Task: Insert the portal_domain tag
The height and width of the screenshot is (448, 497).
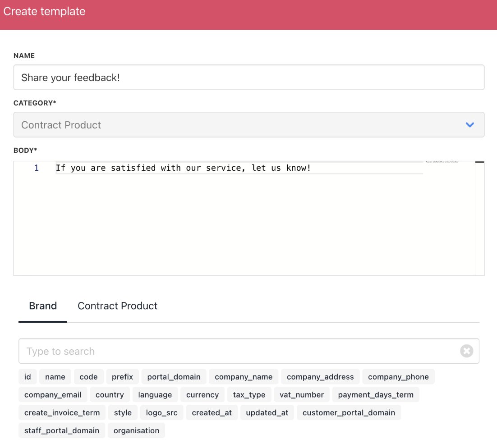Action: click(x=174, y=377)
